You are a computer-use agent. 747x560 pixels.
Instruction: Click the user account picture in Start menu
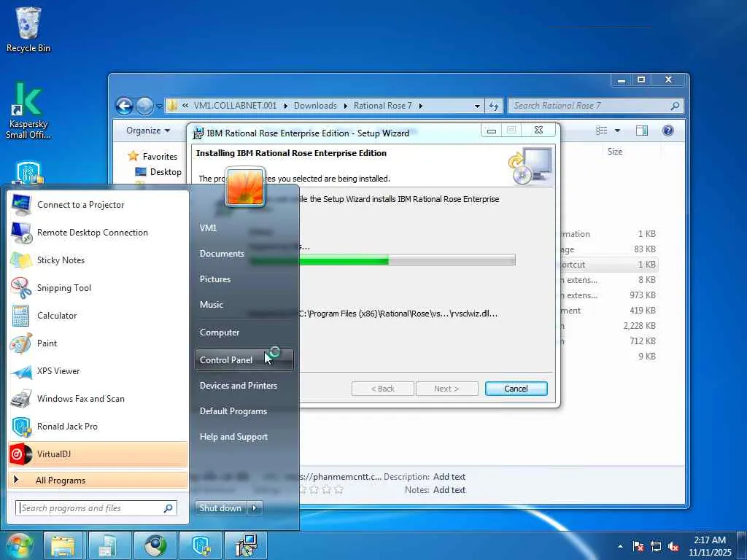pos(245,187)
